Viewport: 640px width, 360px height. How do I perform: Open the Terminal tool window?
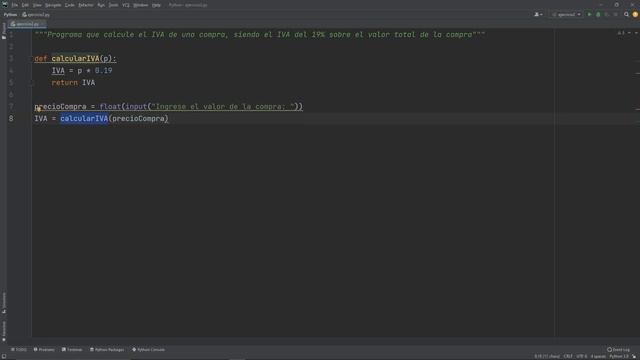pyautogui.click(x=72, y=350)
